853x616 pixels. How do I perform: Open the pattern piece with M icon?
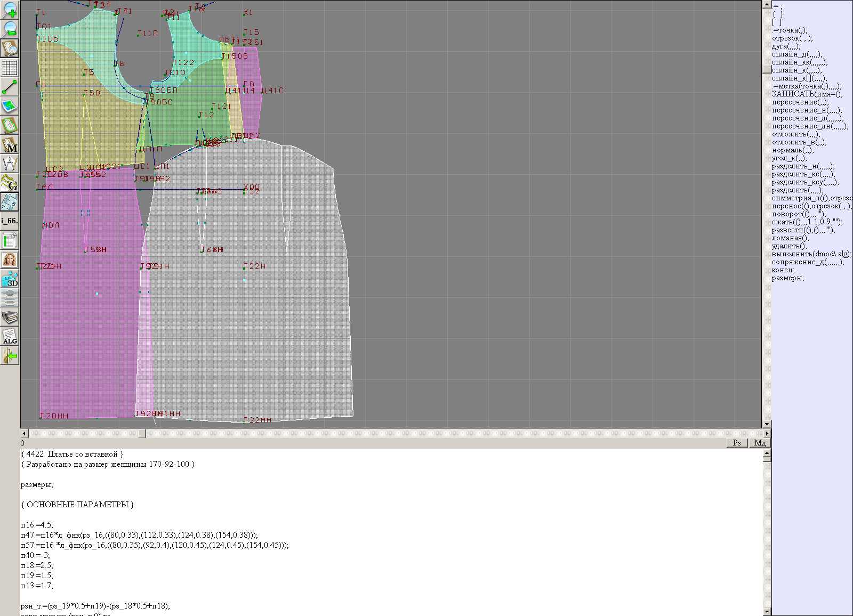click(x=10, y=145)
